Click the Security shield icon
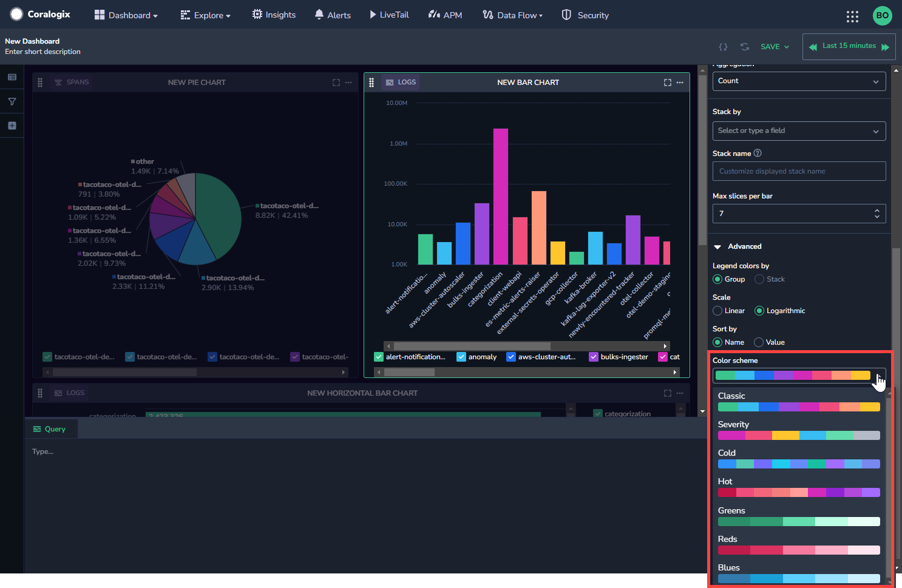 pos(566,15)
